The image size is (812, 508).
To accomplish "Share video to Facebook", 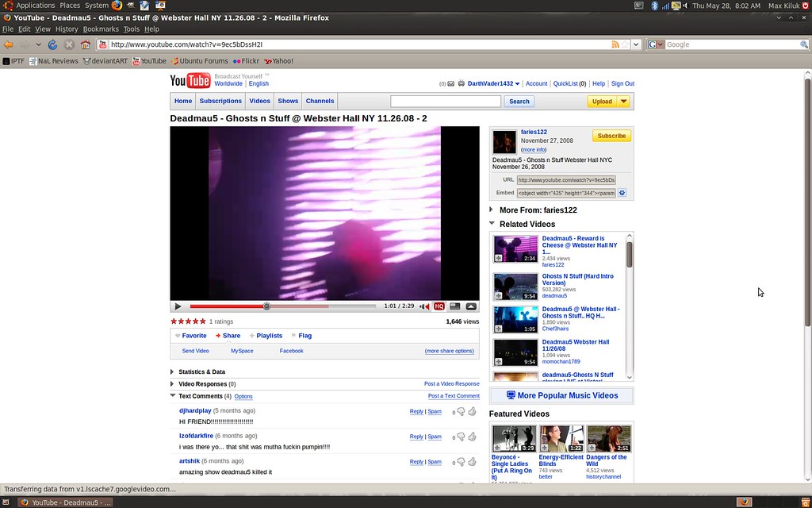I will (x=291, y=351).
